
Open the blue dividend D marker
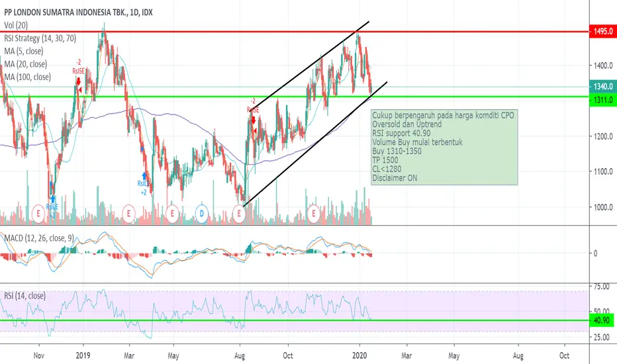[201, 214]
